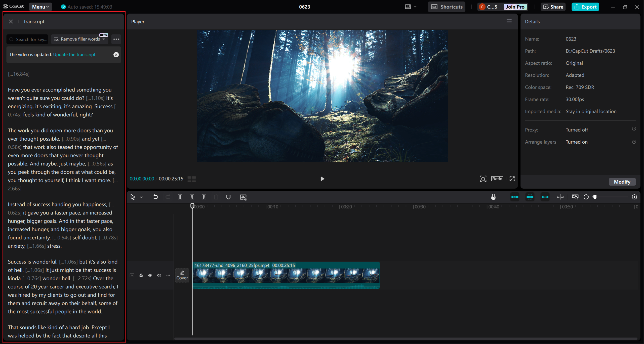Click the Undo icon in the timeline toolbar
Viewport: 644px width, 344px height.
point(155,197)
